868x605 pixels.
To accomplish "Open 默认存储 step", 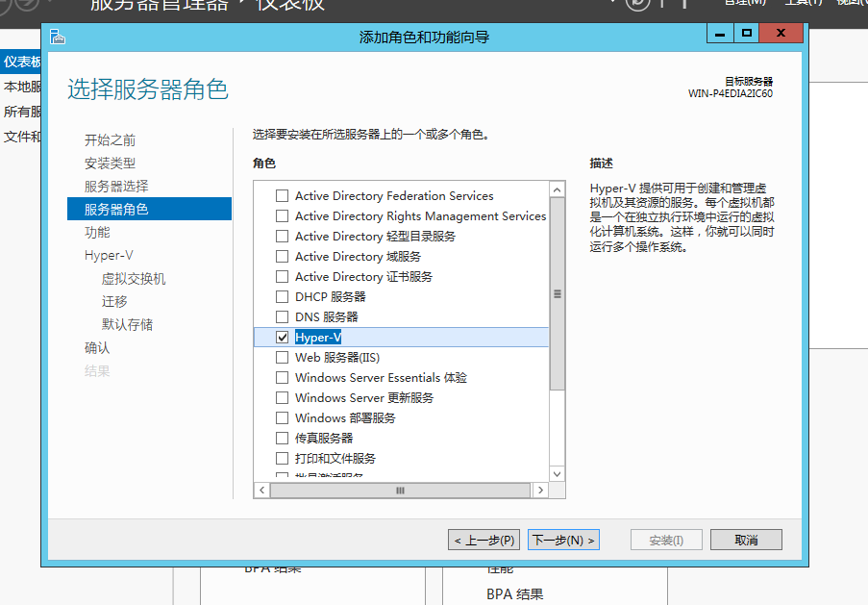I will [127, 325].
